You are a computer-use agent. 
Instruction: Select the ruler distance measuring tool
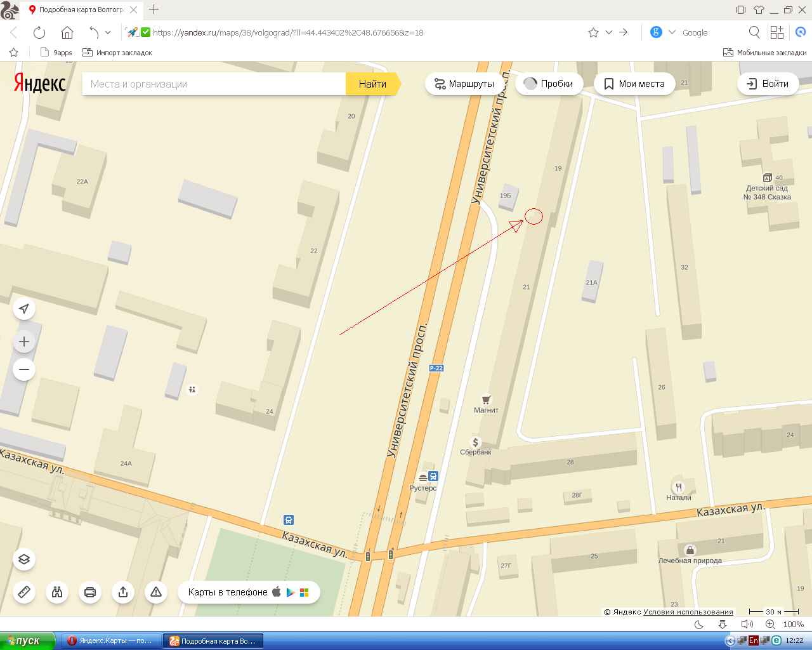24,592
